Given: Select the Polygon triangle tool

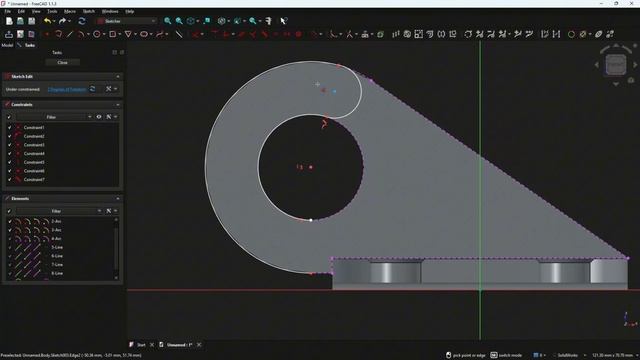Looking at the screenshot, I should click(128, 34).
